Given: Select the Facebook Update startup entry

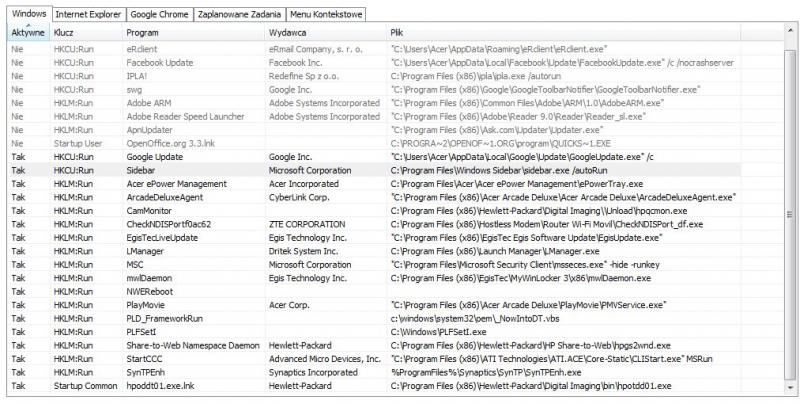Looking at the screenshot, I should 160,61.
